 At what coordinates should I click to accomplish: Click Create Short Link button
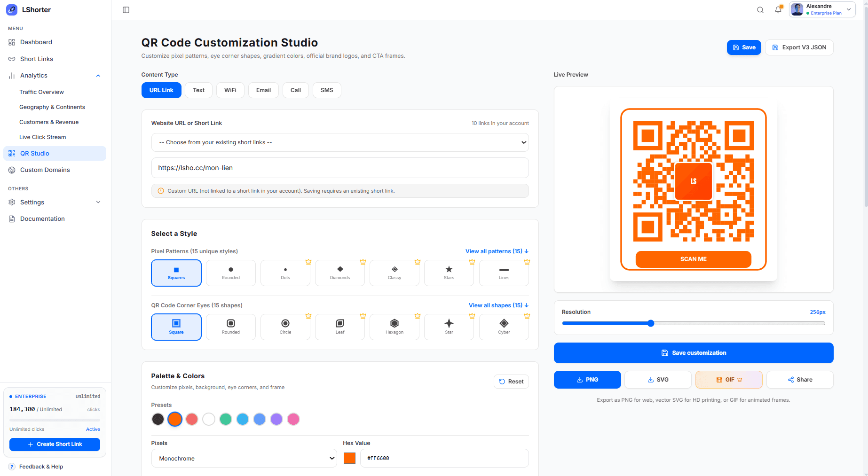55,444
